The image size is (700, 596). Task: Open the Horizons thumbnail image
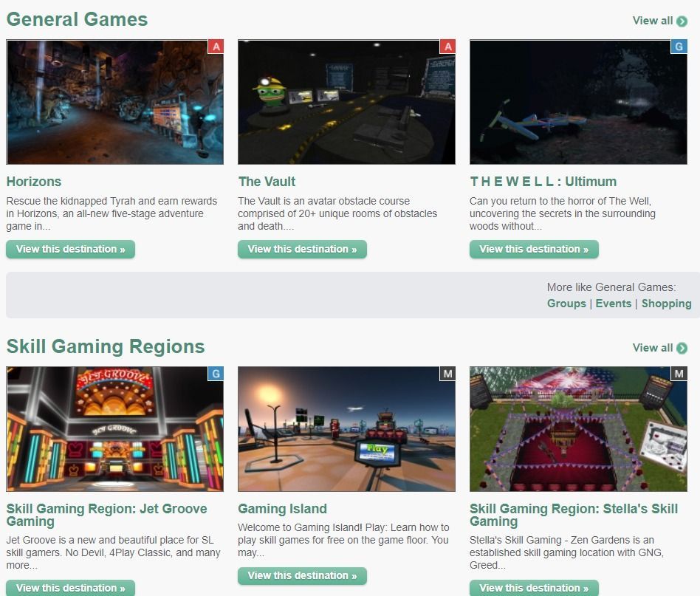pyautogui.click(x=114, y=102)
